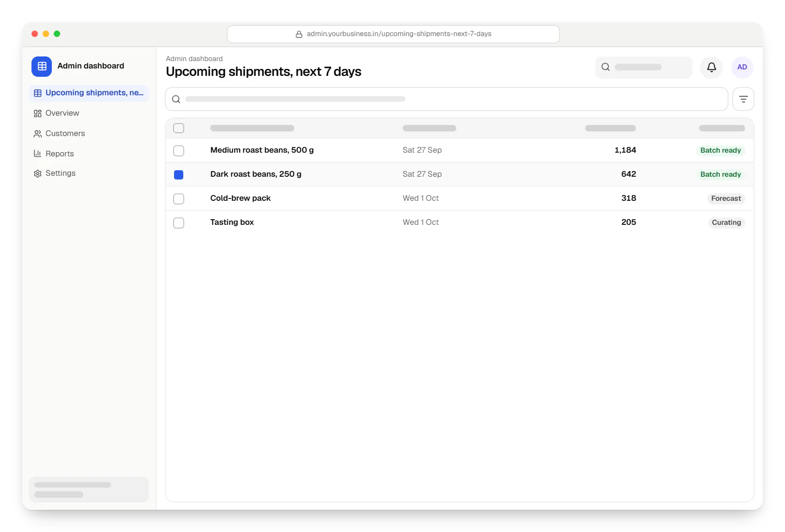Click the top header search field
Screen dimensions: 785x532
click(x=644, y=68)
